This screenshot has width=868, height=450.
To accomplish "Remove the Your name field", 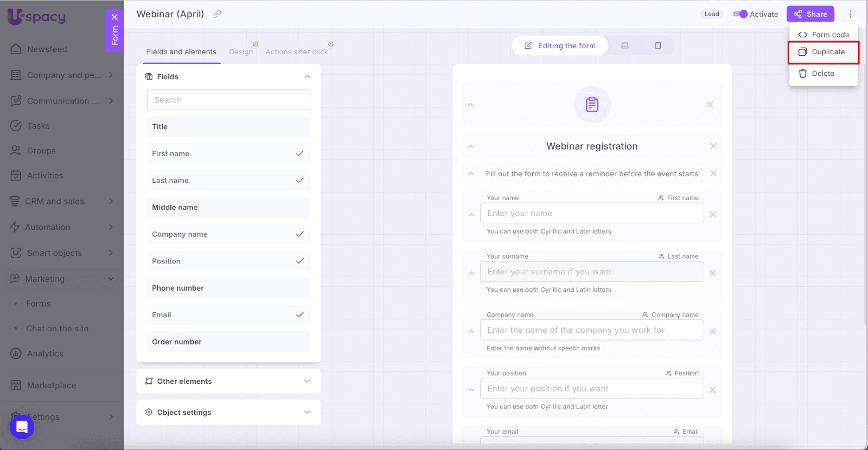I will [x=712, y=215].
